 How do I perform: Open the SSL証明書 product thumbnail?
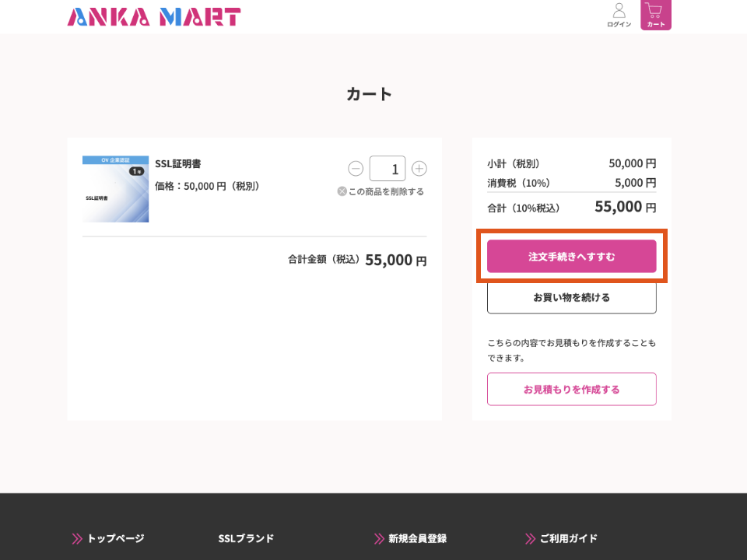click(115, 189)
